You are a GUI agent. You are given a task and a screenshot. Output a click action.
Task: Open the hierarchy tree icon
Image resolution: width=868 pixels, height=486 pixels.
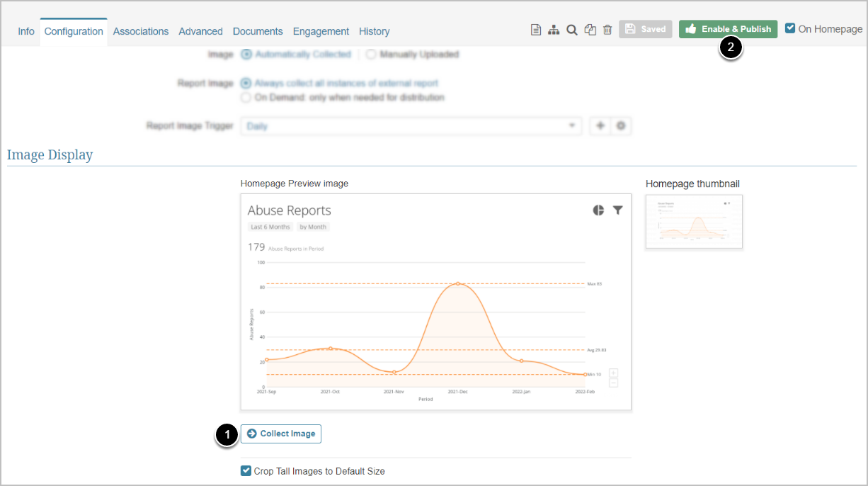point(554,30)
